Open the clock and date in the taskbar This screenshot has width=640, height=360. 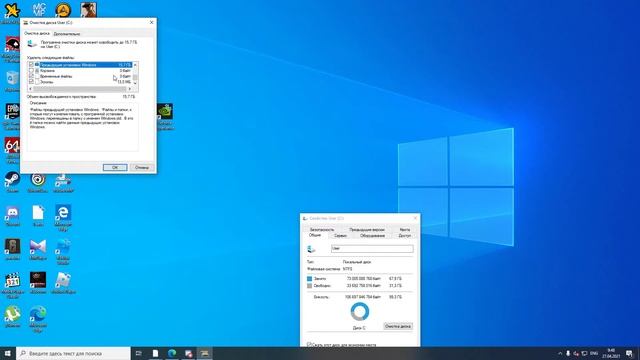[611, 353]
